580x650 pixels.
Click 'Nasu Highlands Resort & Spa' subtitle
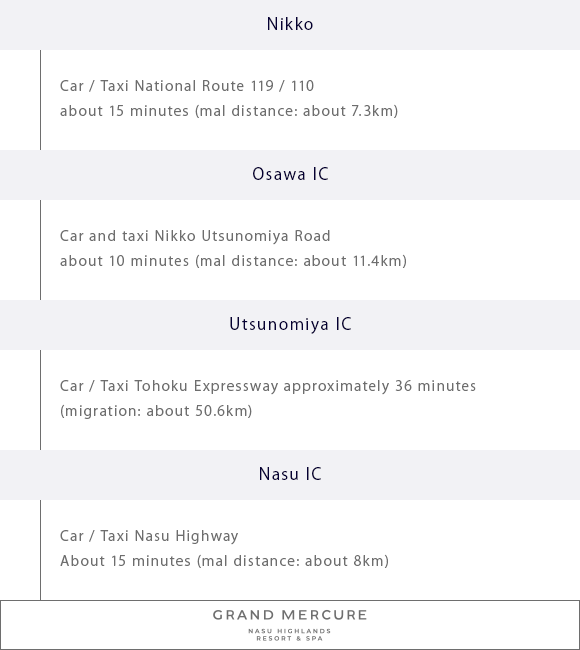point(290,635)
